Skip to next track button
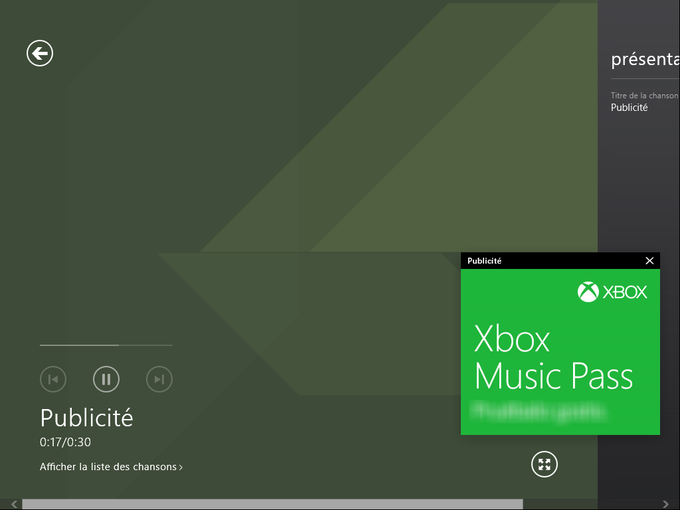The width and height of the screenshot is (680, 510). [159, 379]
